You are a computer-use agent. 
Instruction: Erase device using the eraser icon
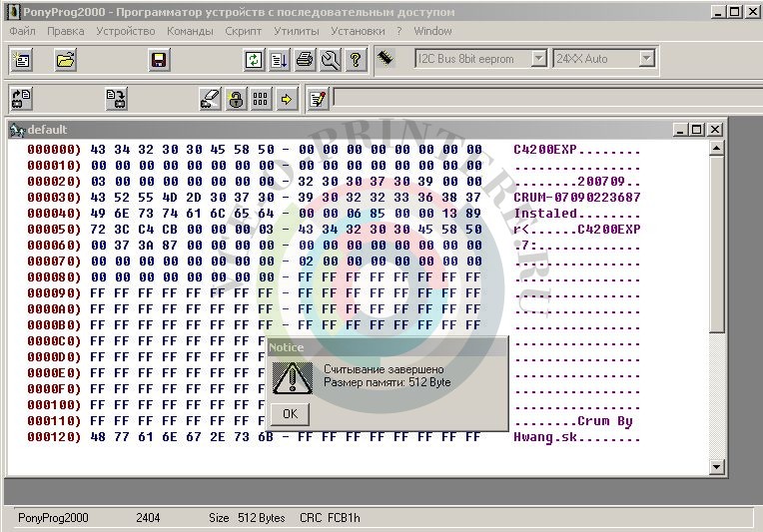[210, 99]
